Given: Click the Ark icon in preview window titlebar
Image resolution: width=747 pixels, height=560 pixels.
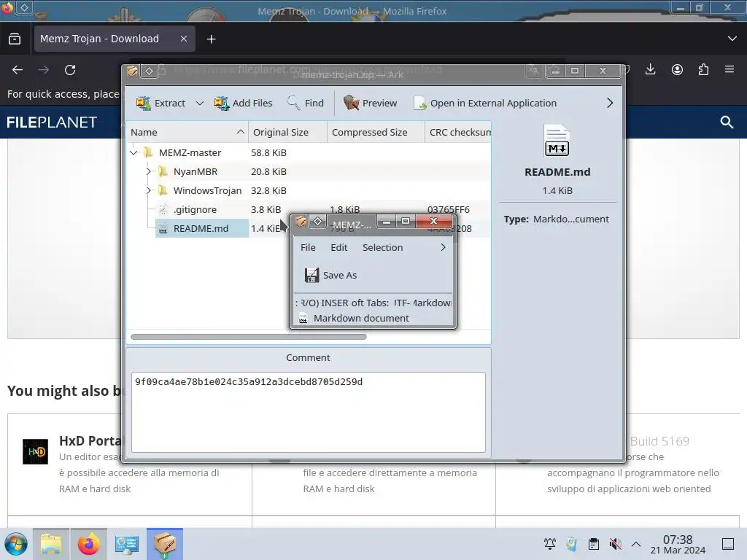Looking at the screenshot, I should click(x=301, y=221).
